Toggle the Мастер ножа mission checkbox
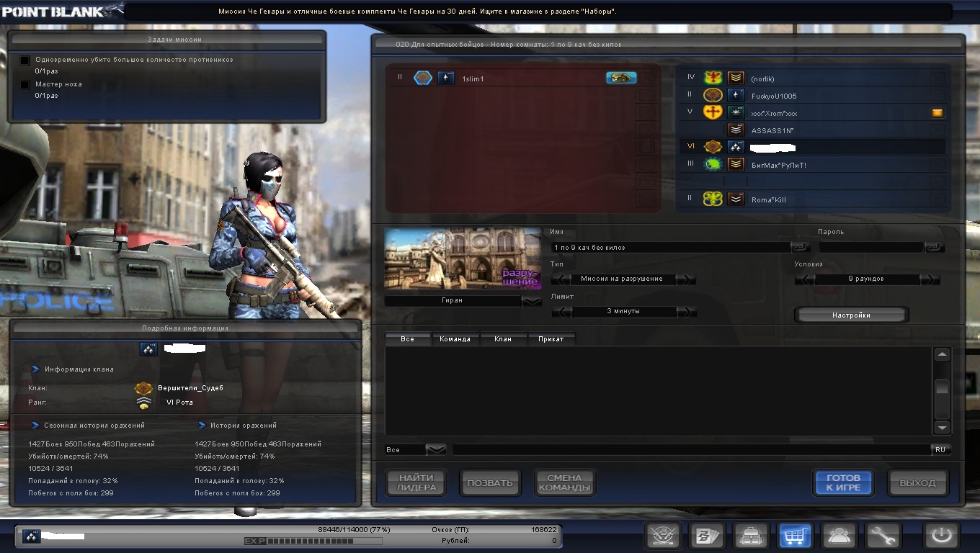This screenshot has width=980, height=553. point(25,84)
